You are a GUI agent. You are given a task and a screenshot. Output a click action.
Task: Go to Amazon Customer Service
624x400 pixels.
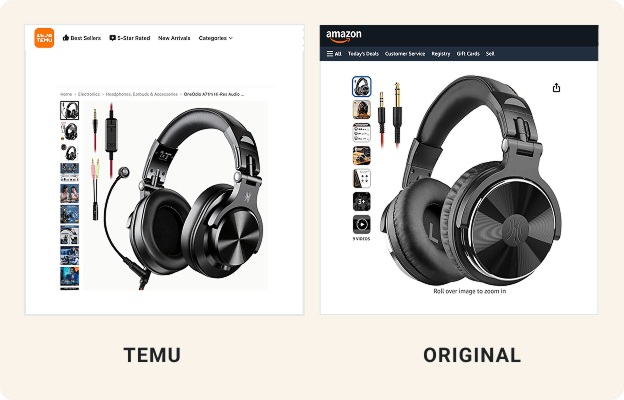(x=405, y=54)
